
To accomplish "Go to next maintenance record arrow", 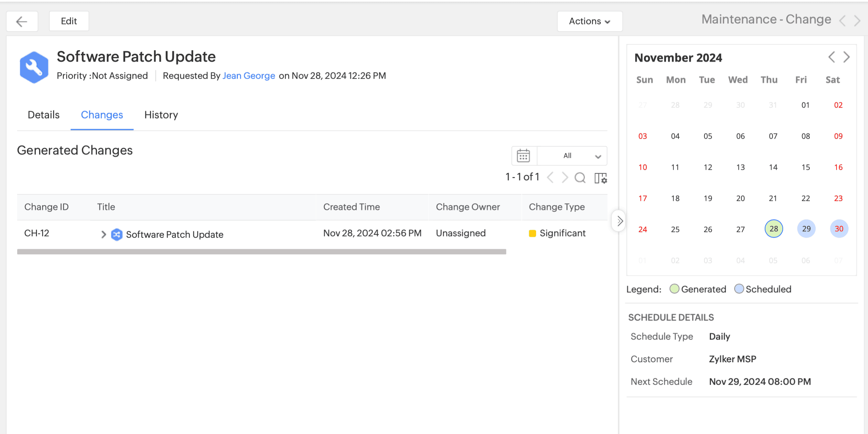I will point(857,21).
